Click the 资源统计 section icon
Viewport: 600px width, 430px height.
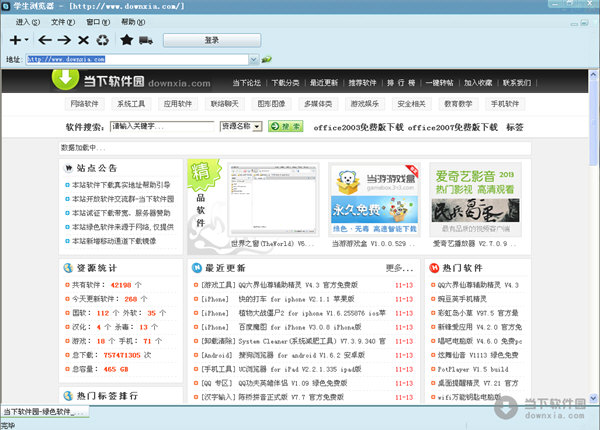pyautogui.click(x=68, y=268)
